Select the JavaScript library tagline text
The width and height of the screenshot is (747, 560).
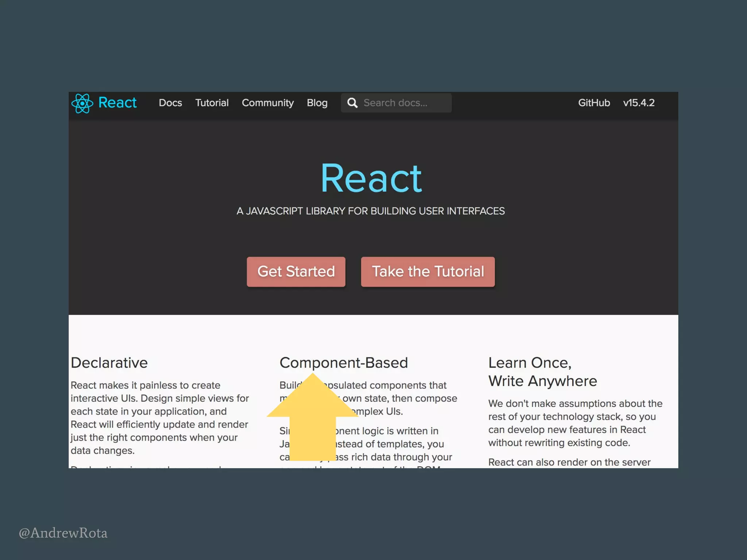(x=371, y=211)
